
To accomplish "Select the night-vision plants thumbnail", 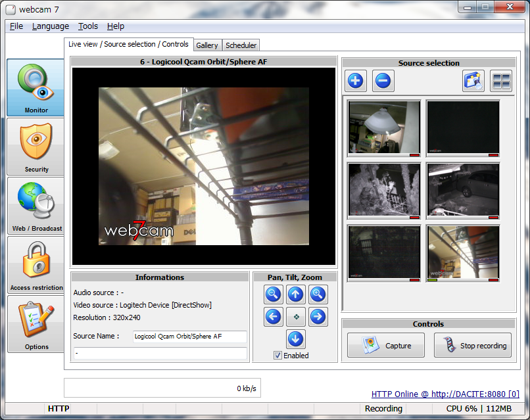I will (384, 191).
